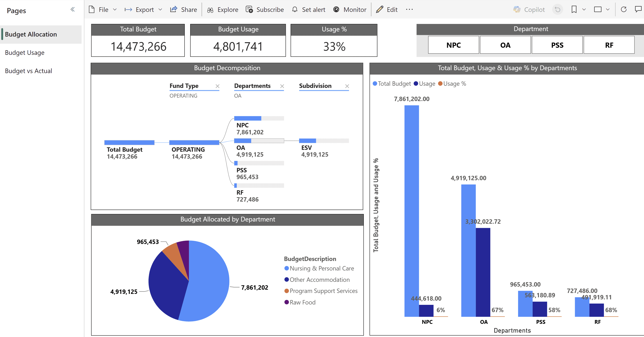This screenshot has height=337, width=644.
Task: Expand the bookmarks dropdown chevron
Action: tap(584, 10)
